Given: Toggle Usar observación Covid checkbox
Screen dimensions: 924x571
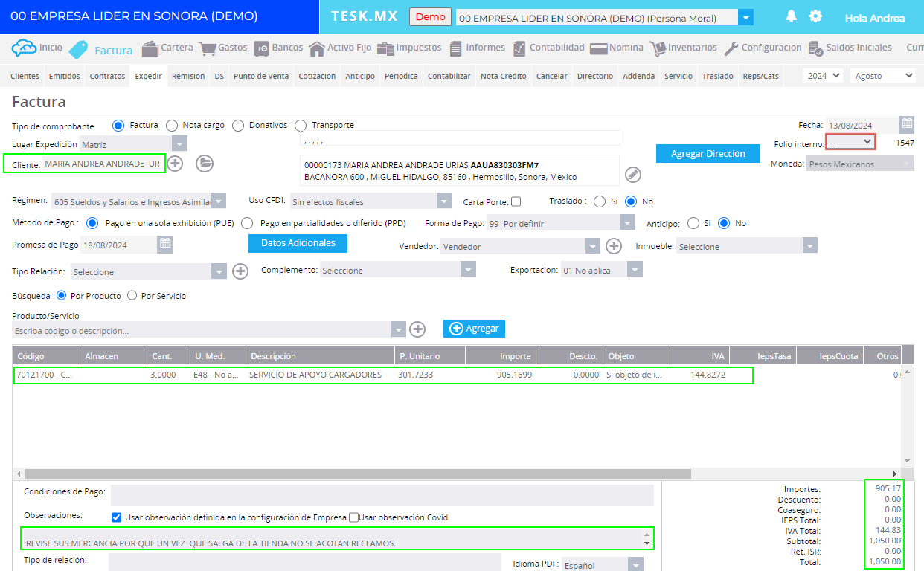Looking at the screenshot, I should coord(353,517).
